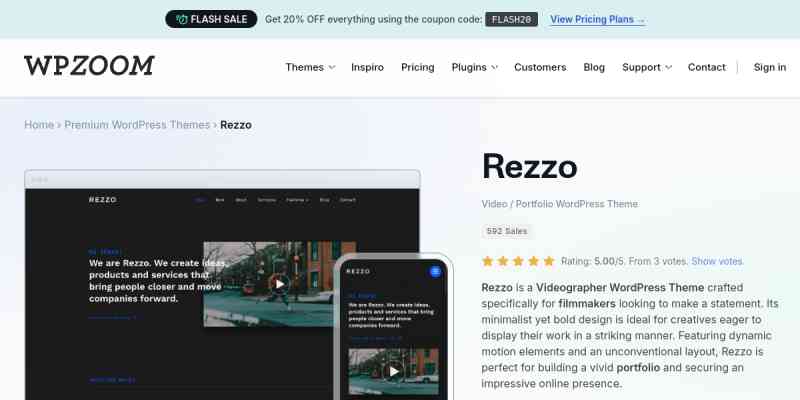Click the REZZO logo in desktop preview
Screen dimensions: 800x400
tap(103, 199)
